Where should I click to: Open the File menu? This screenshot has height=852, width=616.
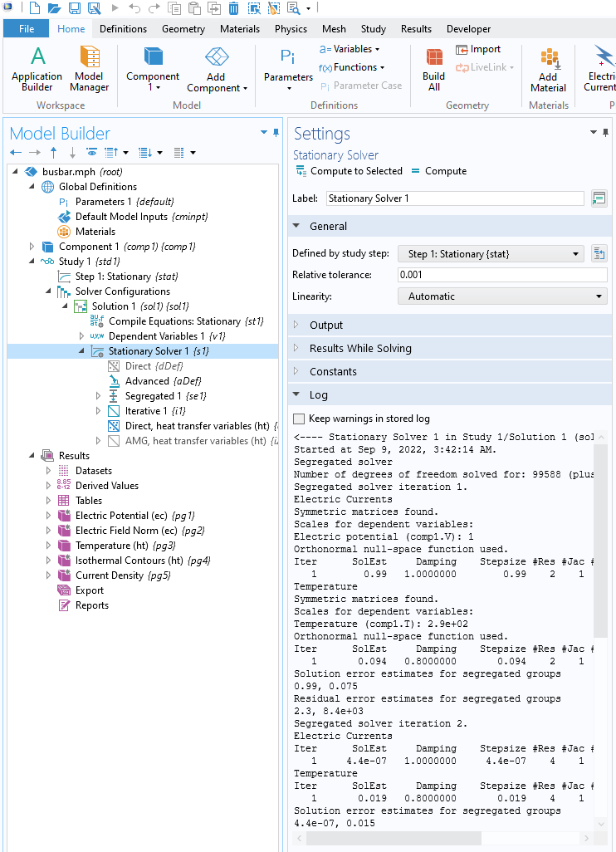tap(26, 29)
